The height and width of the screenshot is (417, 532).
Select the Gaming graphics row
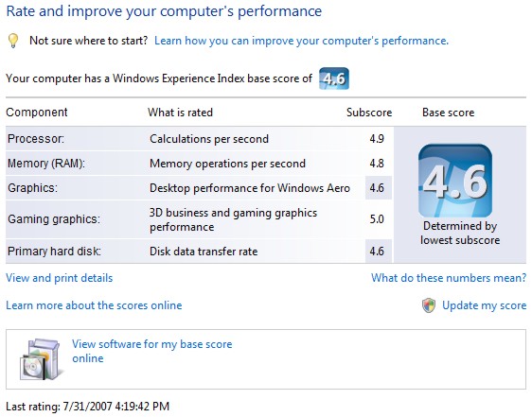tap(199, 219)
